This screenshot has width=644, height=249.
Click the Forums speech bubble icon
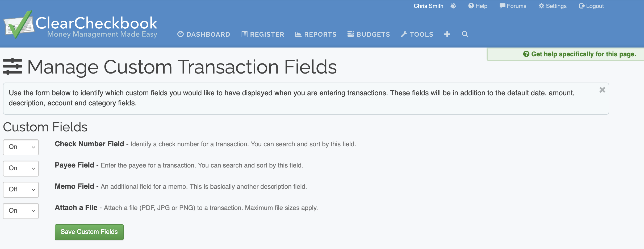coord(502,6)
